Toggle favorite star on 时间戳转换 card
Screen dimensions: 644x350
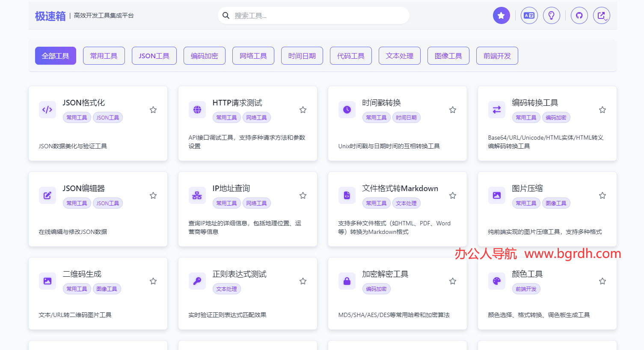click(x=452, y=110)
